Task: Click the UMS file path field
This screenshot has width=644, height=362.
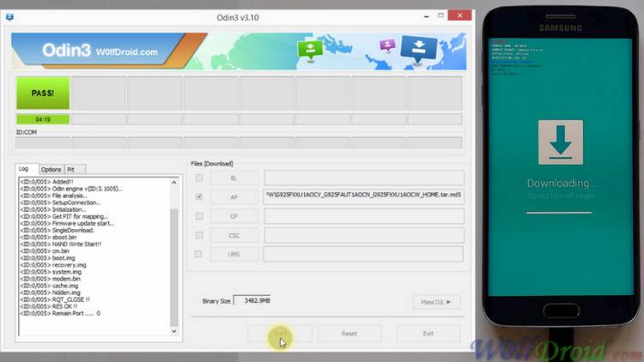Action: pos(363,254)
